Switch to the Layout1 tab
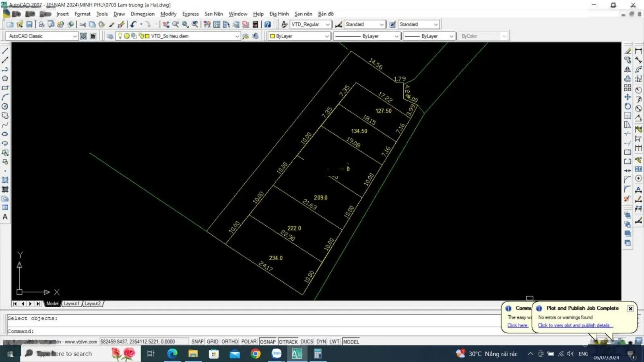Screen dimensions: 644x362 coord(71,304)
